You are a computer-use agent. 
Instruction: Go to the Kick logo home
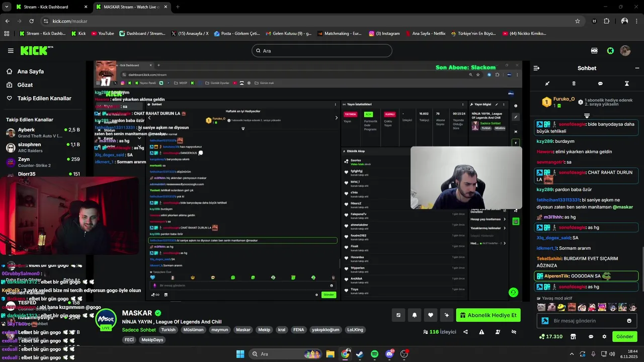36,51
